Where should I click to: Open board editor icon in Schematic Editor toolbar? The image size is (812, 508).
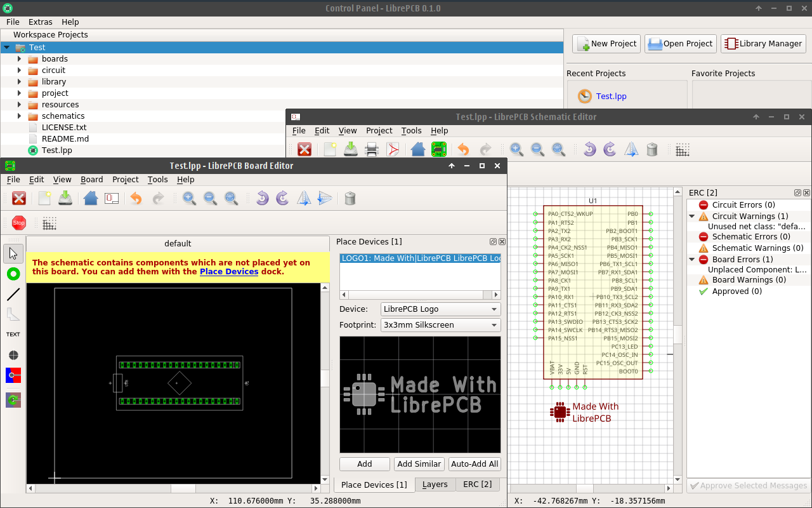point(438,149)
